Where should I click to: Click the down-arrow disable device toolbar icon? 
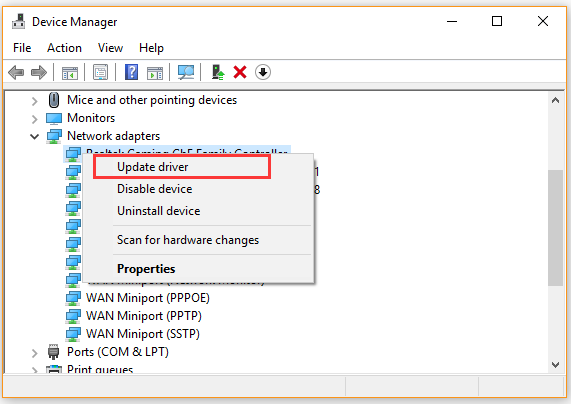click(x=263, y=72)
